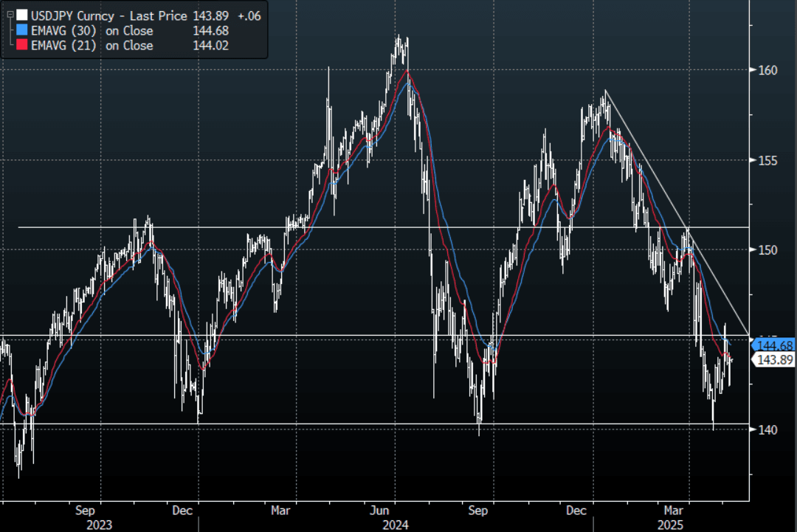Click the white 143.89 last price tag
Image resolution: width=797 pixels, height=532 pixels.
click(773, 359)
